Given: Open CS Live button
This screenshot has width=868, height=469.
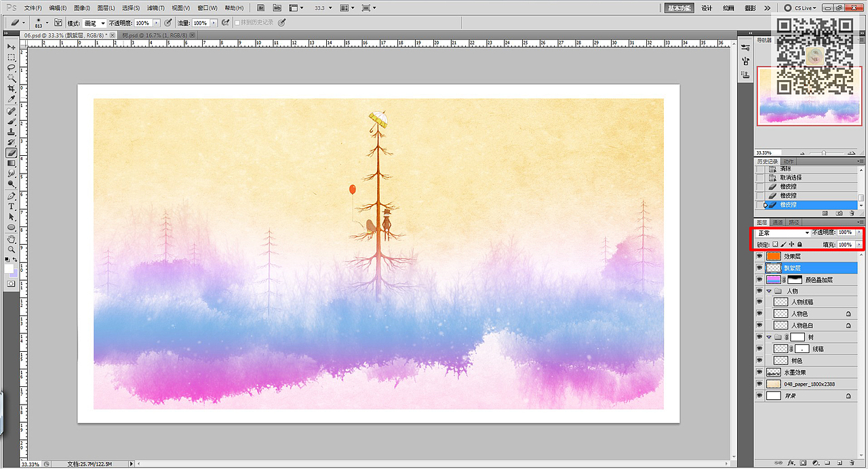Looking at the screenshot, I should 800,7.
